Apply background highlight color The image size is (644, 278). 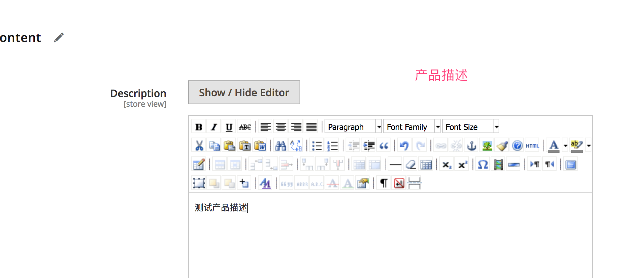(x=577, y=146)
